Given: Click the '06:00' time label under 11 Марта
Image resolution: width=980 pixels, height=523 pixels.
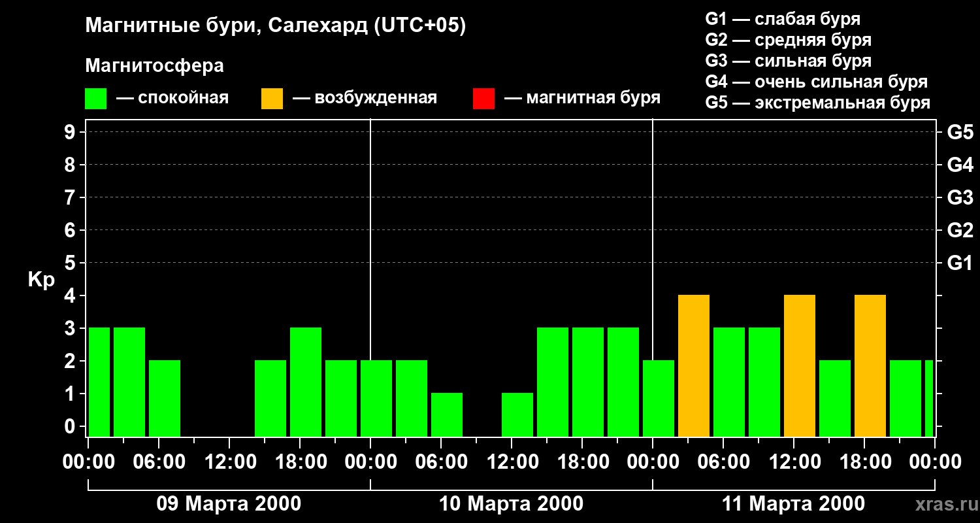Looking at the screenshot, I should coord(723,462).
